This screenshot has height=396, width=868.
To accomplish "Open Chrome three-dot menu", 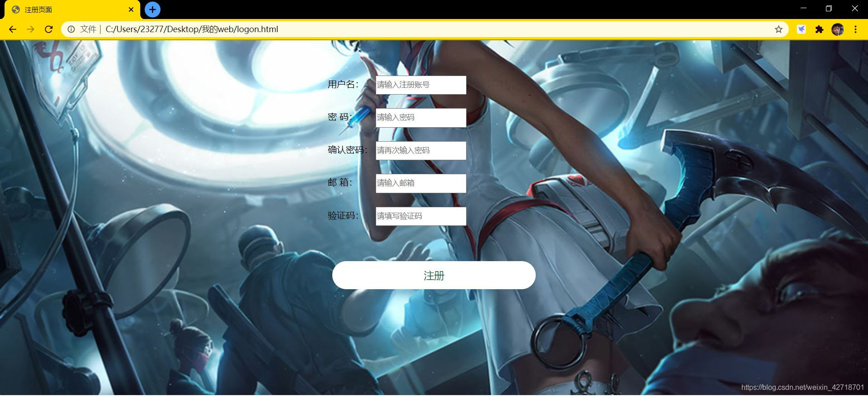I will [855, 29].
